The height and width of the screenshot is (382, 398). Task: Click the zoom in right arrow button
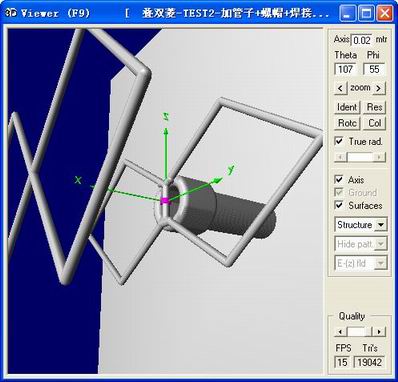(x=378, y=88)
